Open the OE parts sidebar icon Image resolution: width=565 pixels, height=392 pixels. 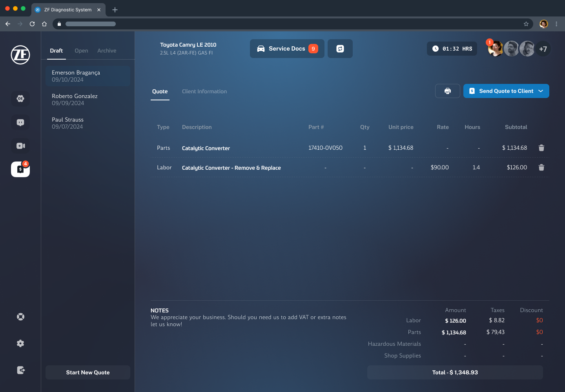click(x=20, y=98)
